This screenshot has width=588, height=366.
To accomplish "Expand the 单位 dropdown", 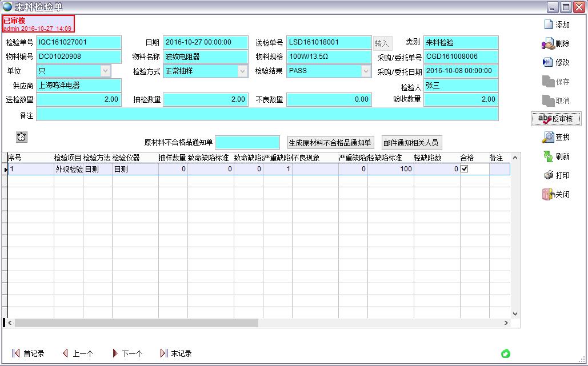I will (x=105, y=71).
